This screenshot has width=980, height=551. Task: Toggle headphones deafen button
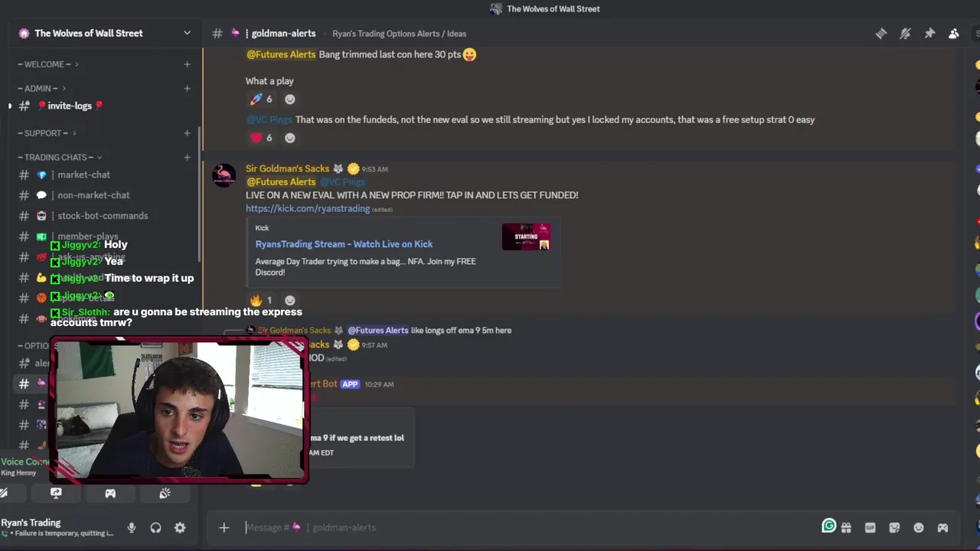pos(155,527)
